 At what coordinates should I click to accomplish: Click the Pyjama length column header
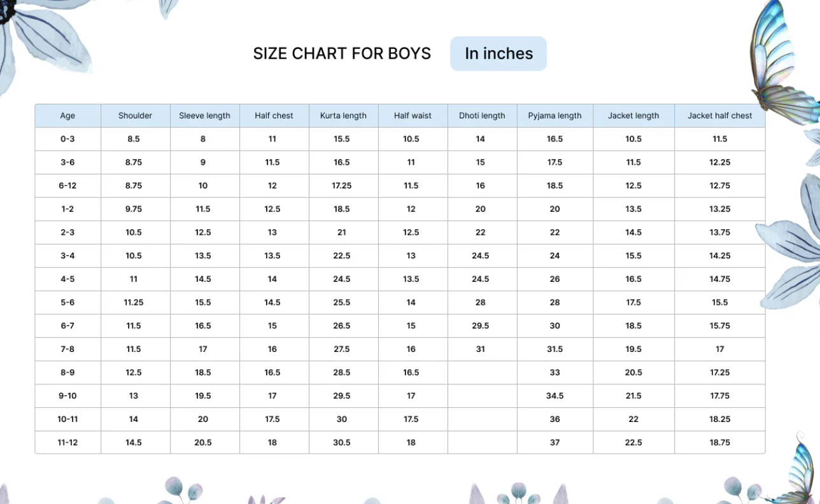[x=555, y=116]
